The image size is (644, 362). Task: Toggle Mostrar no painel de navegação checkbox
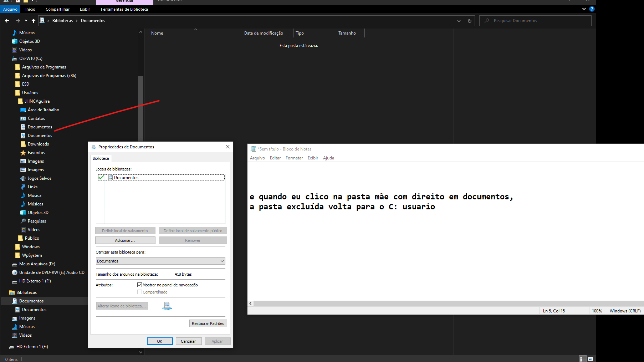[139, 285]
